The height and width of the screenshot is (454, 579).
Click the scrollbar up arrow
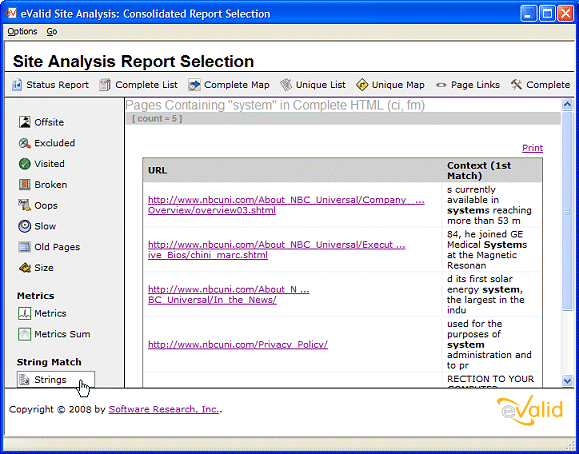pyautogui.click(x=567, y=105)
